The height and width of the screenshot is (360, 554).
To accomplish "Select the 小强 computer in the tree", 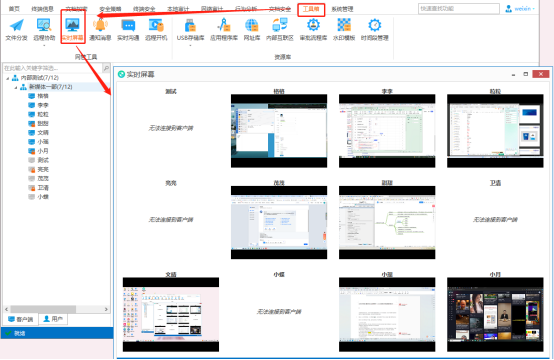I will [x=39, y=142].
